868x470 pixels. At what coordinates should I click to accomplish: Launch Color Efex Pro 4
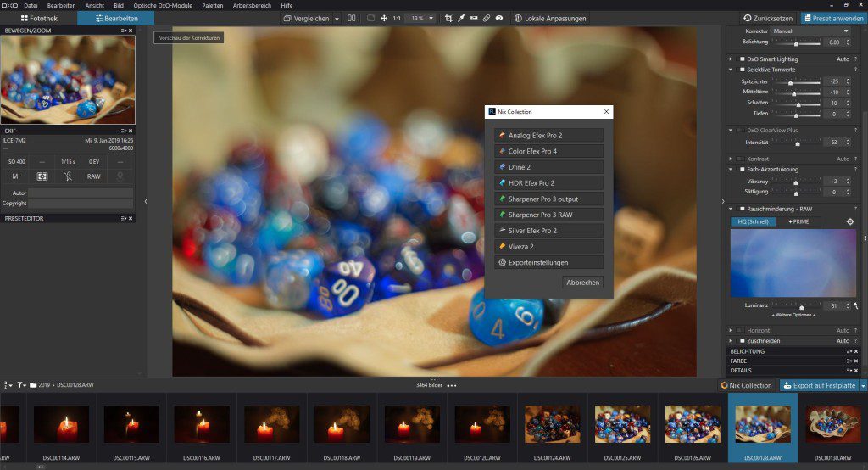(x=548, y=151)
